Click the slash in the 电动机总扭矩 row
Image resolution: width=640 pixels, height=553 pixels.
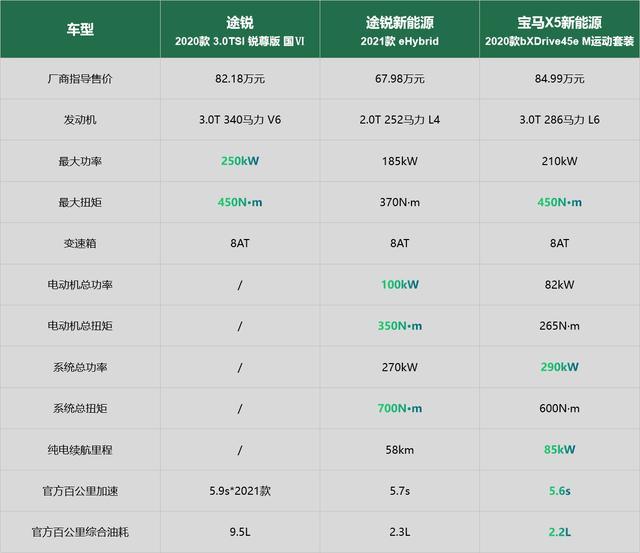coord(240,326)
